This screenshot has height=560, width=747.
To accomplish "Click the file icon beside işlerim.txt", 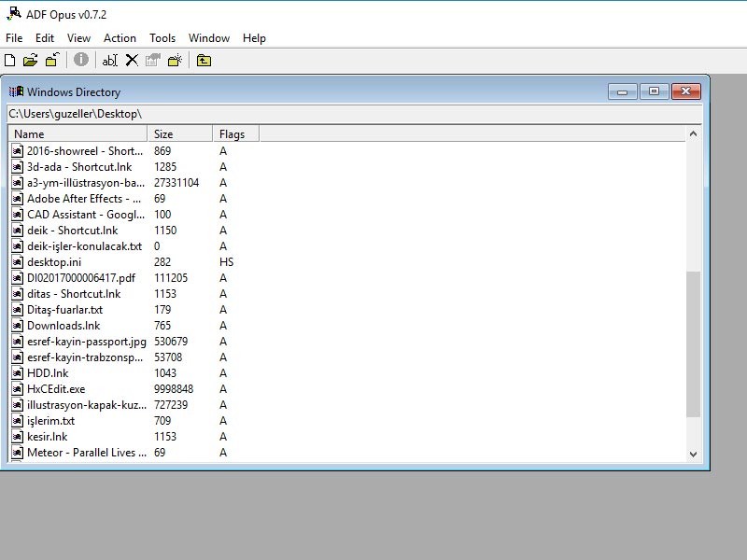I will (17, 421).
